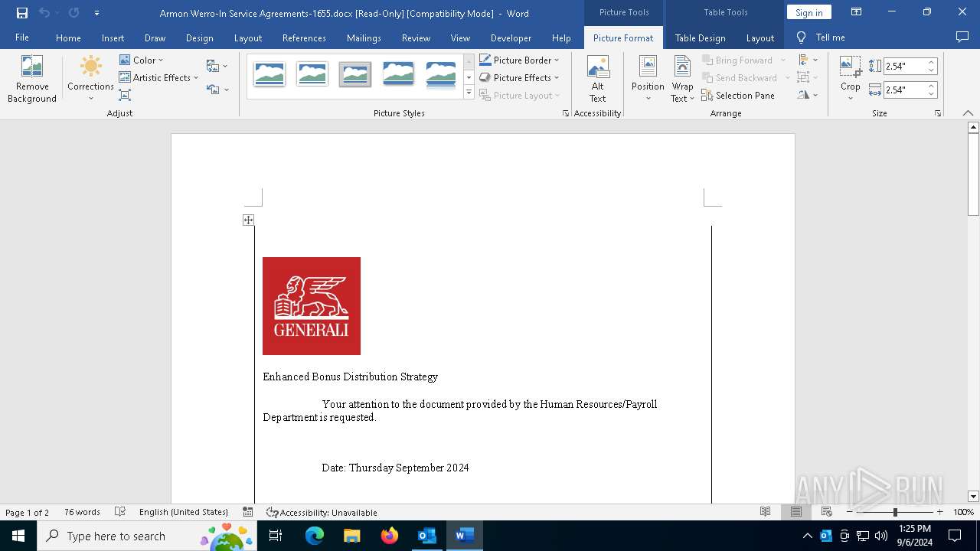The image size is (980, 551).
Task: Open Firefox from the taskbar
Action: coord(390,536)
